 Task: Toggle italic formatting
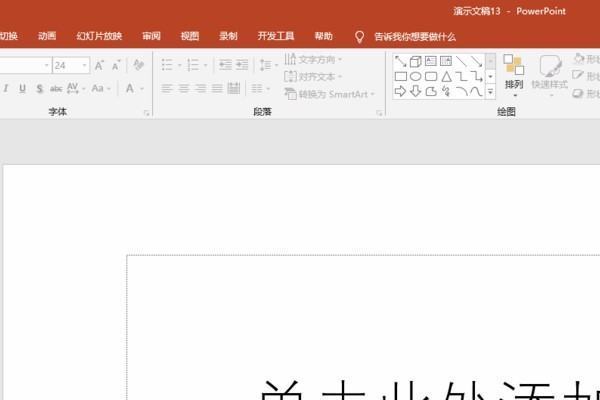6,89
